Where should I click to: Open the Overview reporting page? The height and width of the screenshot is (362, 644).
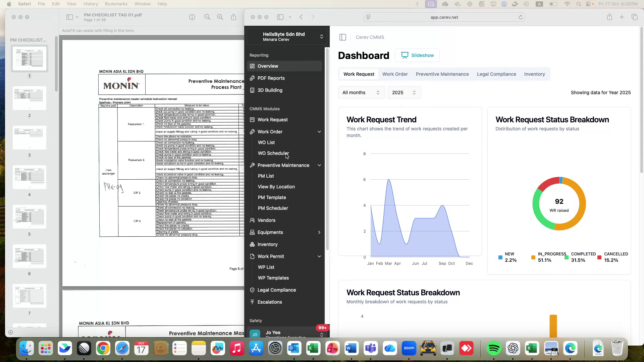pyautogui.click(x=267, y=66)
